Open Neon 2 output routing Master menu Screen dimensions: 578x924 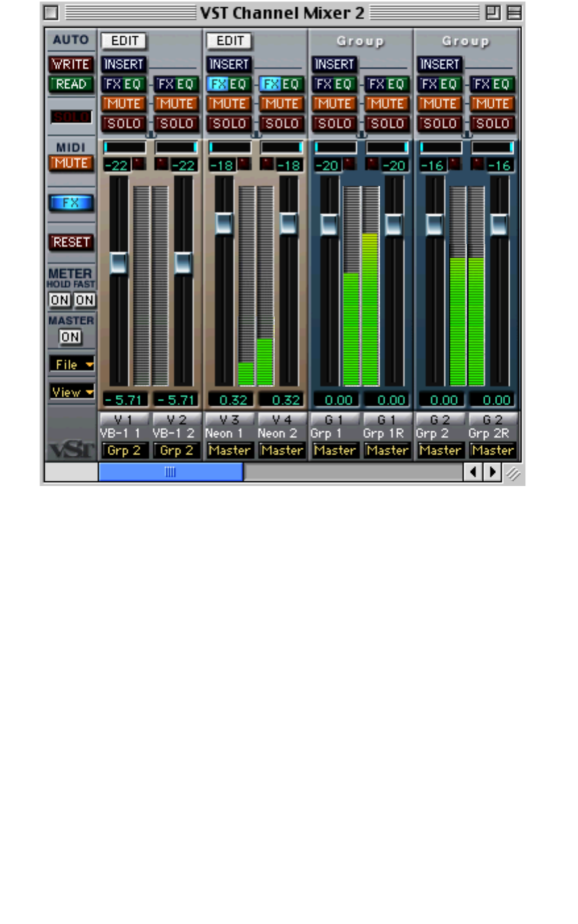282,450
